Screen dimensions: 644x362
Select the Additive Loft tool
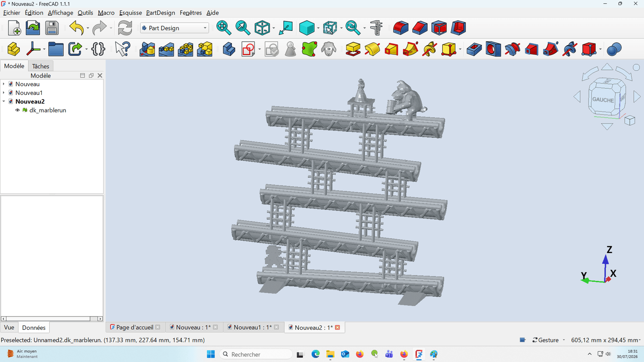tap(392, 49)
